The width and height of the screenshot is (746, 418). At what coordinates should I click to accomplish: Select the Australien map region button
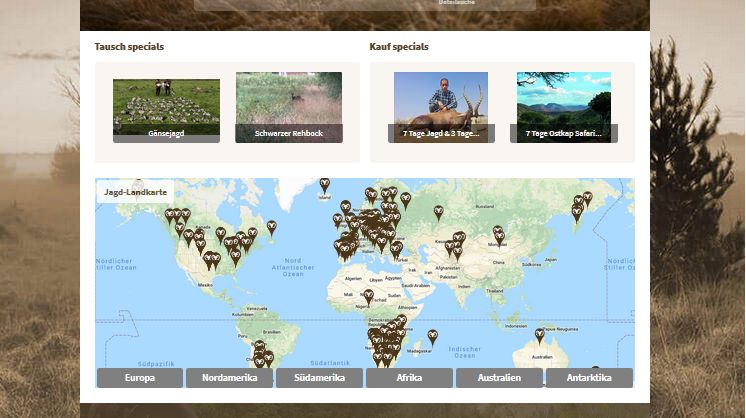coord(499,378)
